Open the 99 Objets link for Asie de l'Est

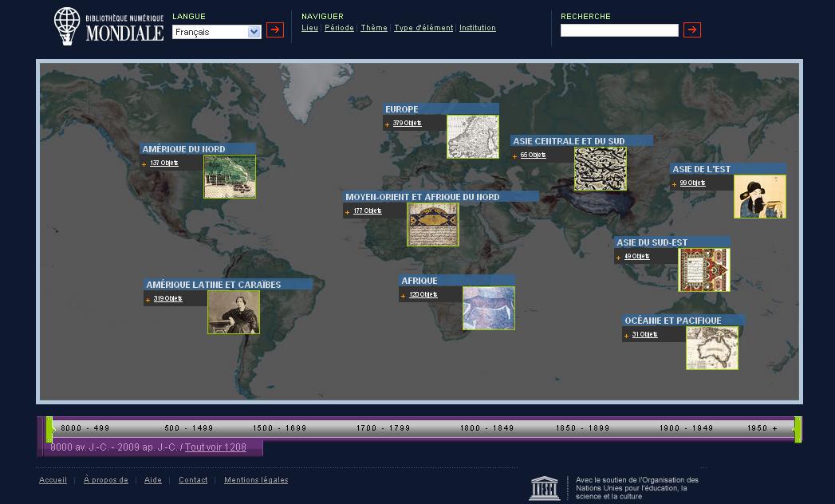692,183
